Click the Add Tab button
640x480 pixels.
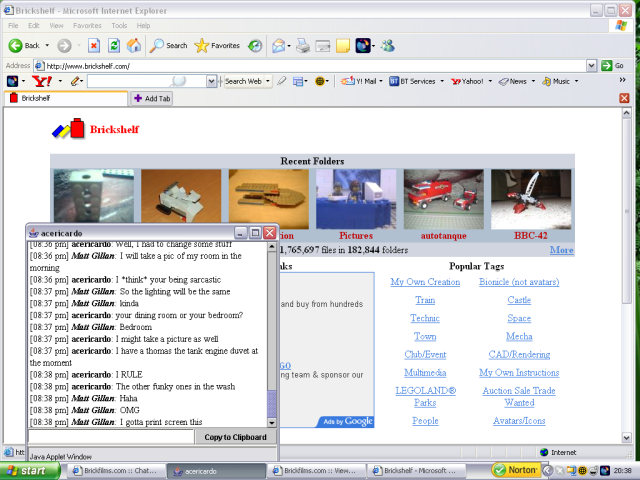pos(152,98)
